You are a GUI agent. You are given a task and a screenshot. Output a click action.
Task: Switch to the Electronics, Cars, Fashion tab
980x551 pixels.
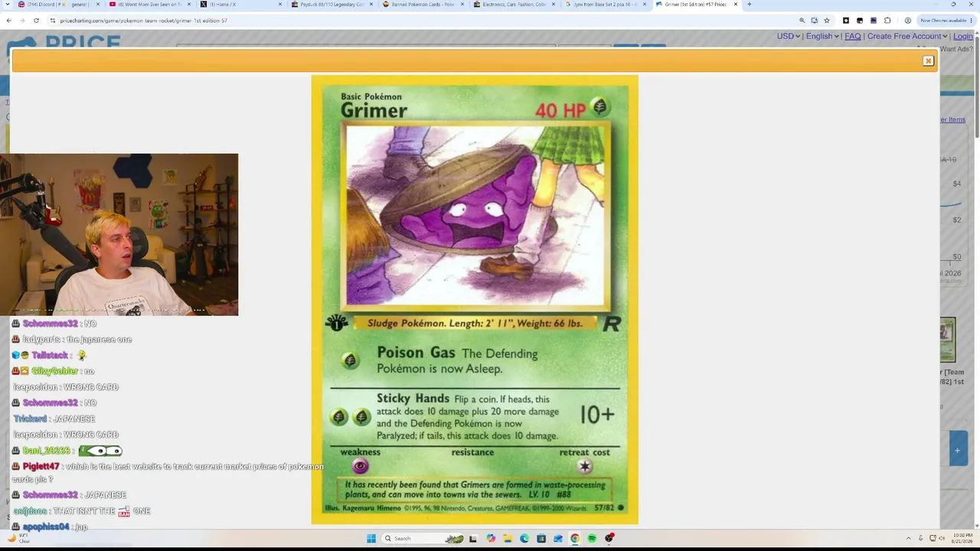(513, 5)
